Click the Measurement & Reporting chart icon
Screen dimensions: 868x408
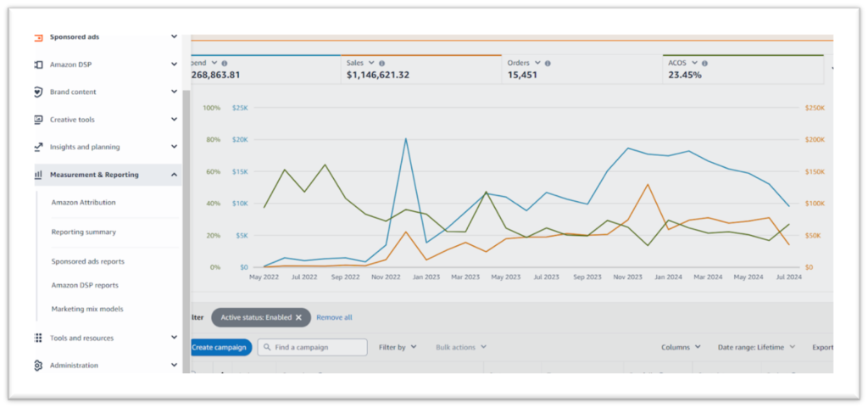pyautogui.click(x=38, y=175)
